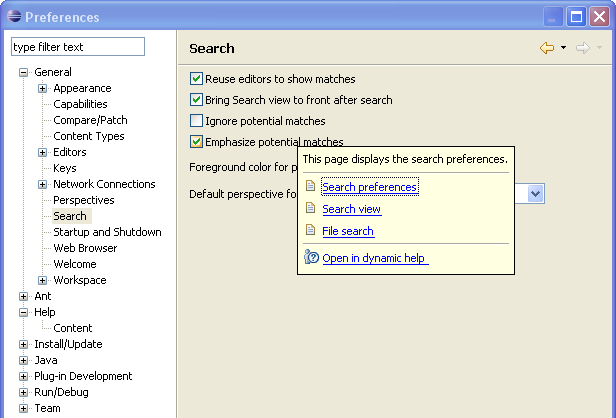The height and width of the screenshot is (418, 616).
Task: Click the document icon beside File search
Action: (310, 229)
